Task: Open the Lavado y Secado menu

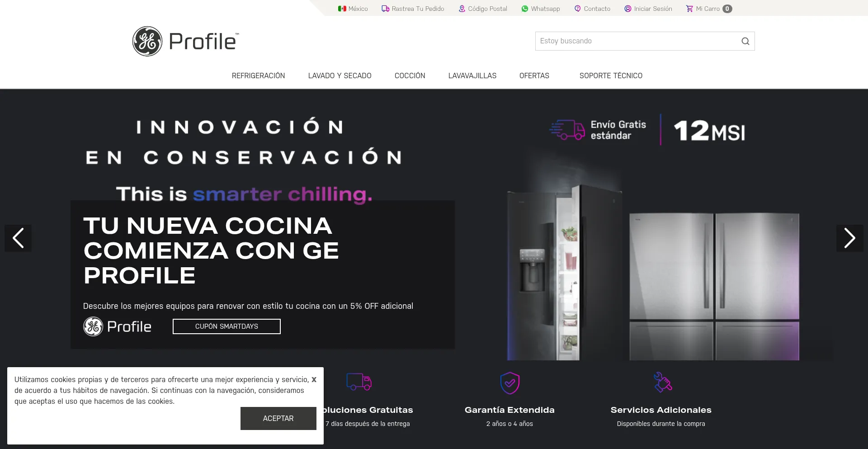Action: (340, 76)
